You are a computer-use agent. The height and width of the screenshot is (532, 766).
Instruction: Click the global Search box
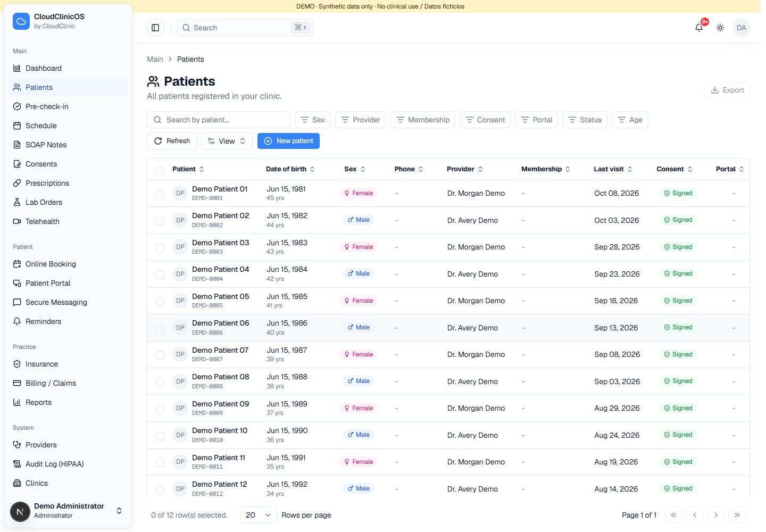click(245, 28)
